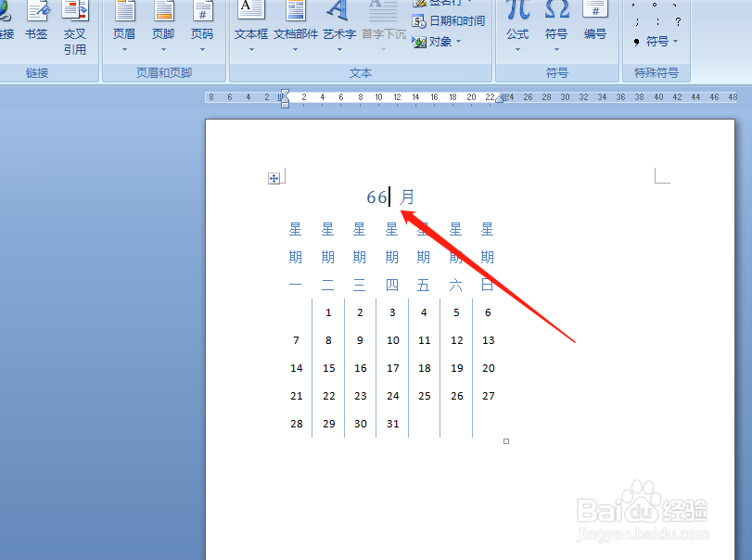Click calendar cell 26
The width and height of the screenshot is (752, 560).
click(x=457, y=396)
